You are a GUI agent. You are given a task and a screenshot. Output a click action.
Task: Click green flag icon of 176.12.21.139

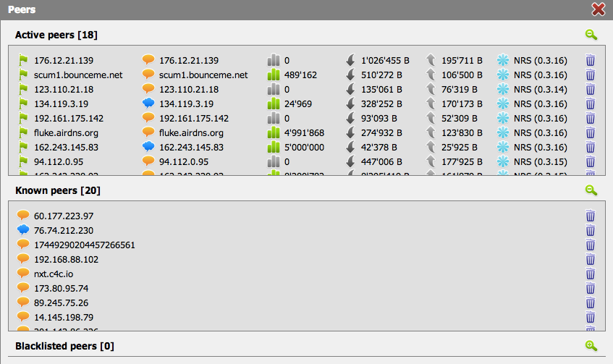[23, 60]
